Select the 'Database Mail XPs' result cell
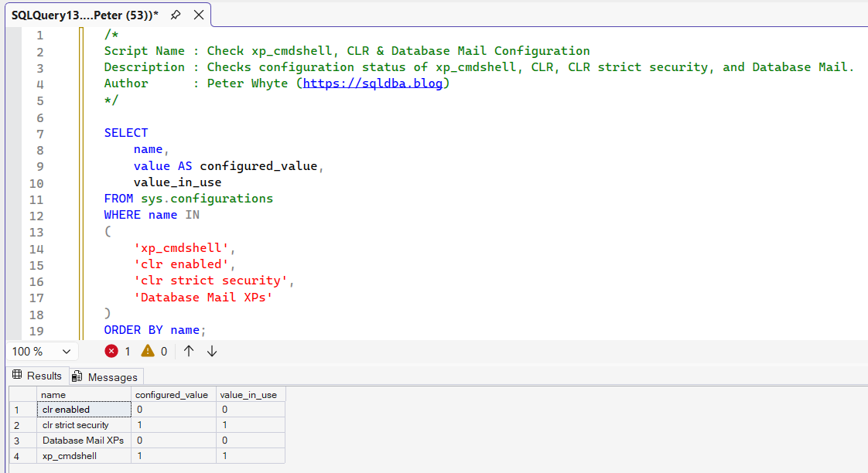868x473 pixels. (84, 441)
